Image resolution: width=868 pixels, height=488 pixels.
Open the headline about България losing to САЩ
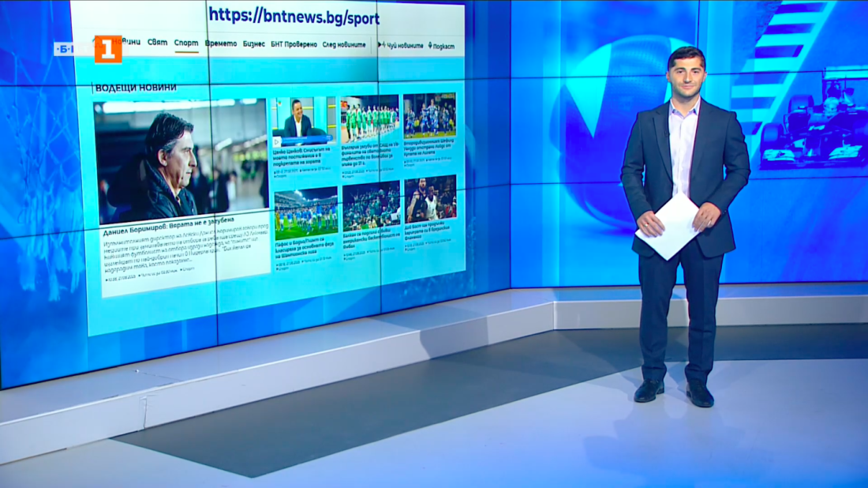click(370, 153)
